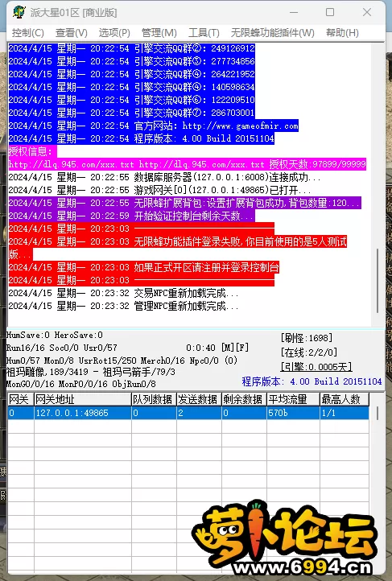The height and width of the screenshot is (581, 392).
Task: Click the Run16/16 Soc0/0 Usr0/57 line
Action: [61, 348]
